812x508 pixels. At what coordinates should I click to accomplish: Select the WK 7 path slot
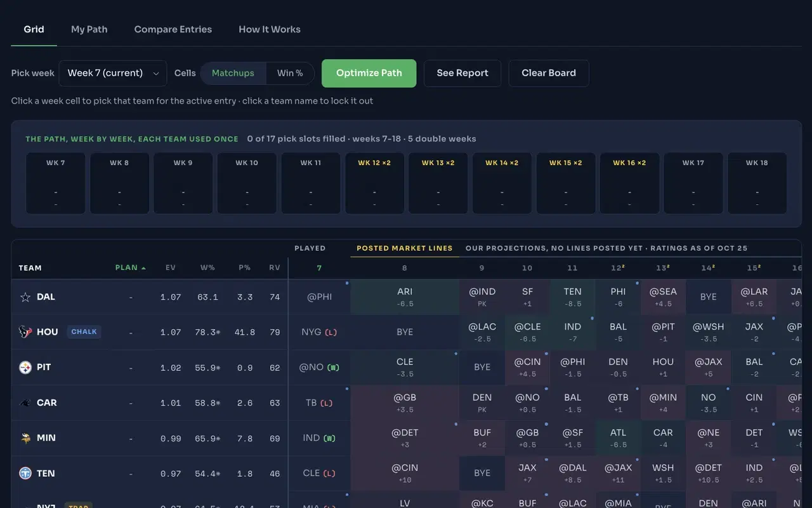click(56, 183)
